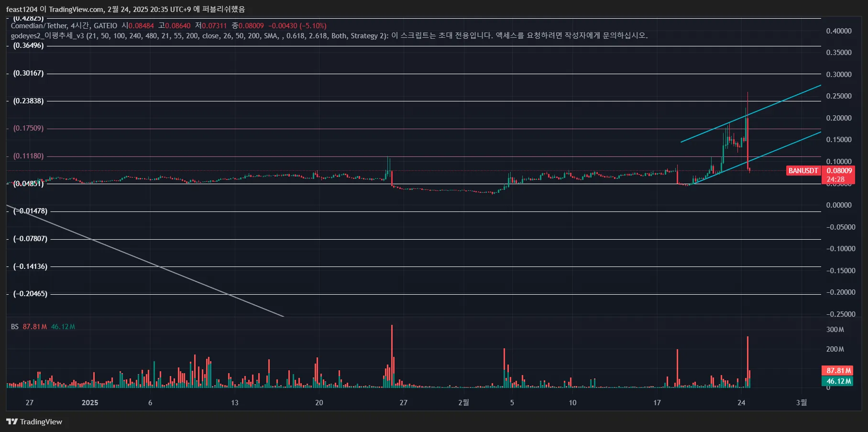Click the green 46.12M value beside BS
This screenshot has width=868, height=432.
tap(63, 327)
